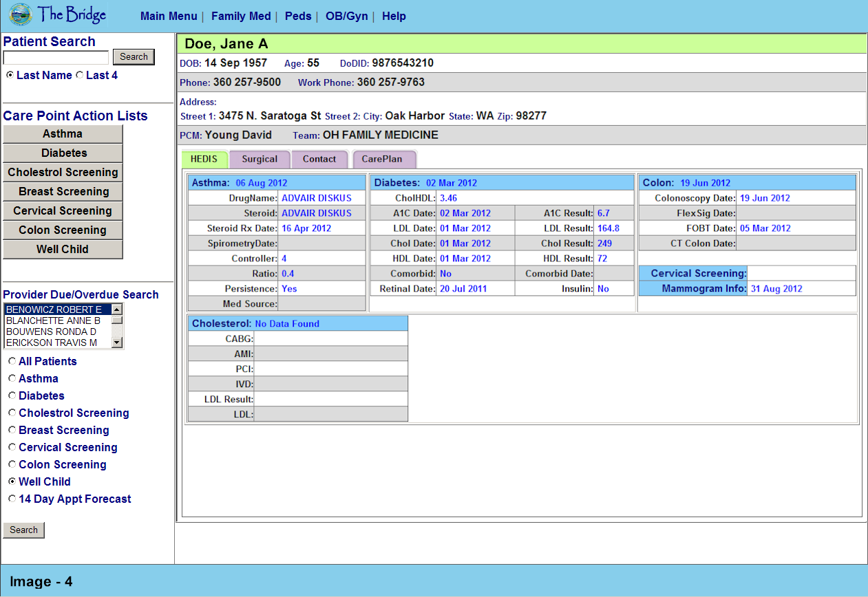
Task: Click Insulin value No
Action: 604,289
